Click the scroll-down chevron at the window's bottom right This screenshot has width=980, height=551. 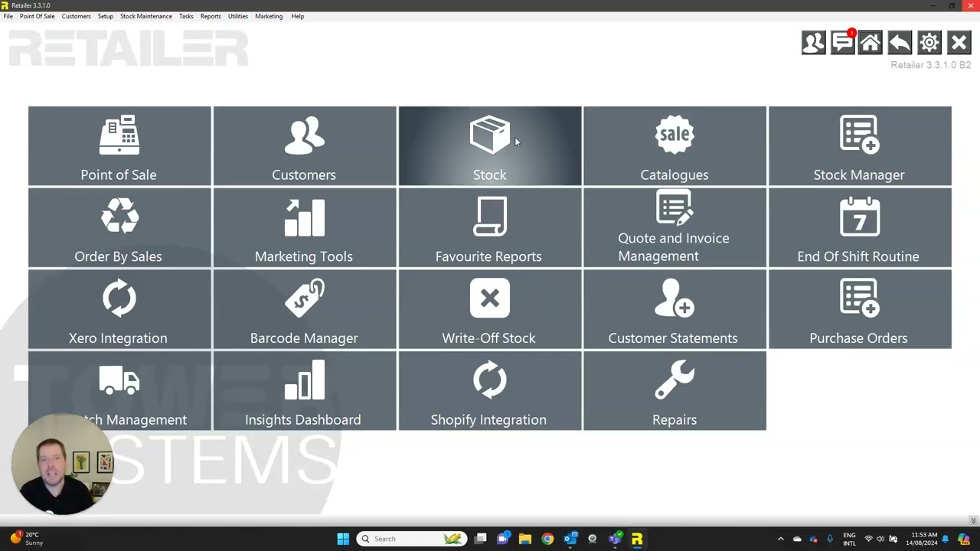click(973, 520)
